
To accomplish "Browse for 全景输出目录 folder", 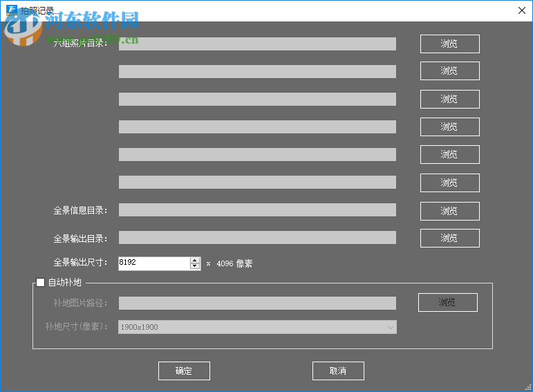I will point(450,238).
